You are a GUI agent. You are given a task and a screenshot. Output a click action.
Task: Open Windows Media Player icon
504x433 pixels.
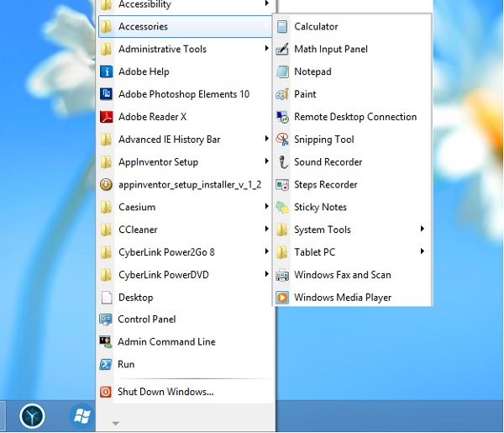tap(282, 298)
